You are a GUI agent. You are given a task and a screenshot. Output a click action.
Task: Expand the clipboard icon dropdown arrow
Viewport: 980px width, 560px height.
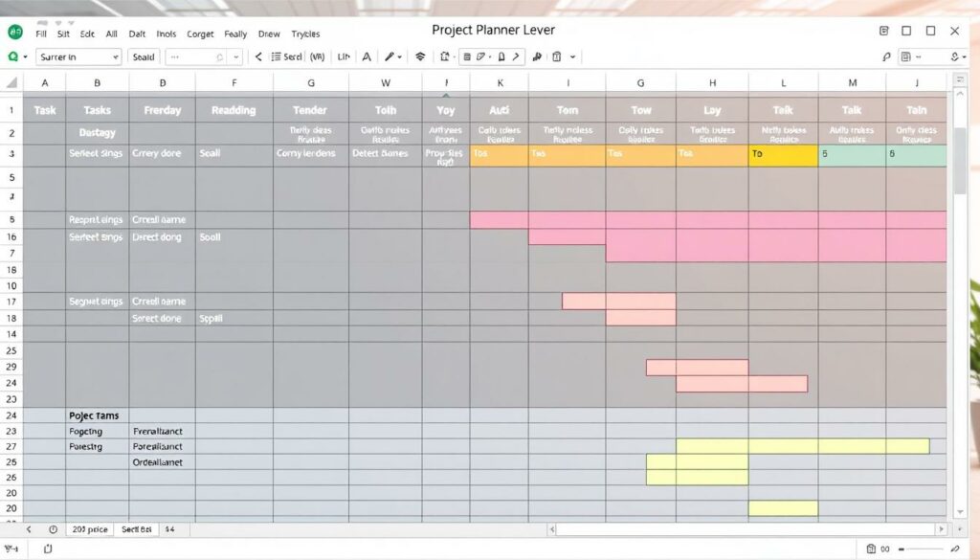(x=572, y=56)
